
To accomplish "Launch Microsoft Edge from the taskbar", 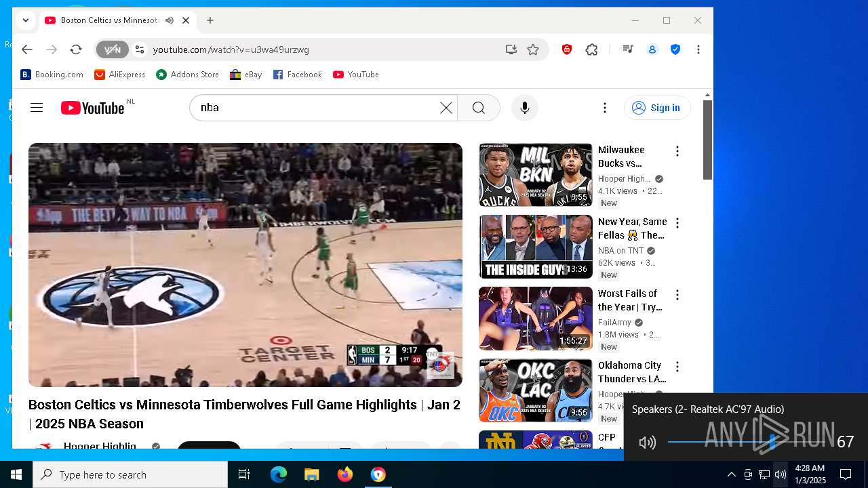I will (x=279, y=474).
